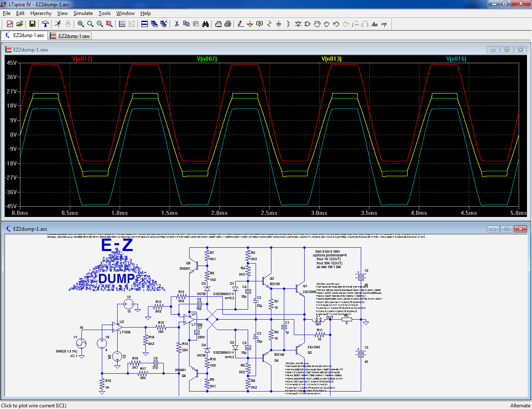Open the Window menu

point(126,13)
